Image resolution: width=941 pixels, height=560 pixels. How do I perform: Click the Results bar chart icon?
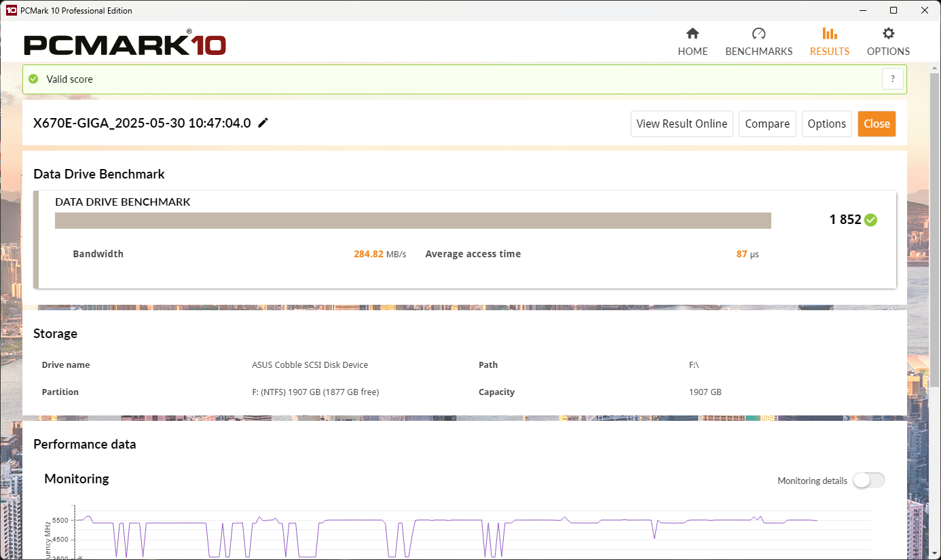[x=830, y=33]
